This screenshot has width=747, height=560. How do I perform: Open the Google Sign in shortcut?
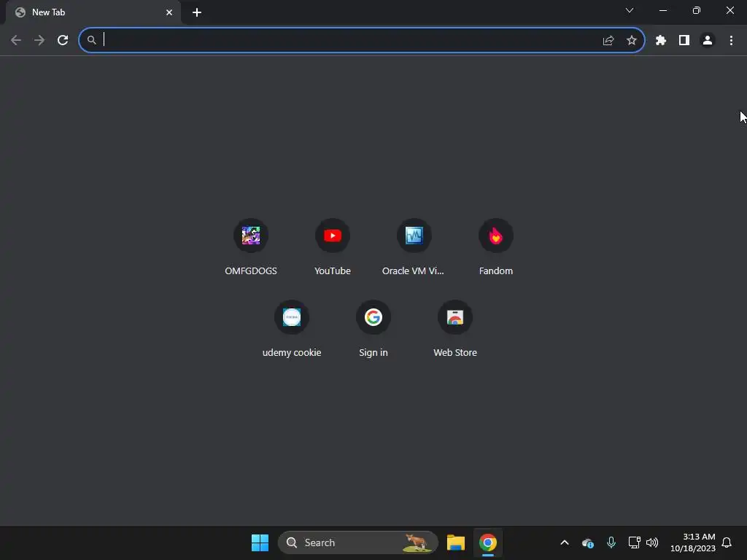[373, 330]
